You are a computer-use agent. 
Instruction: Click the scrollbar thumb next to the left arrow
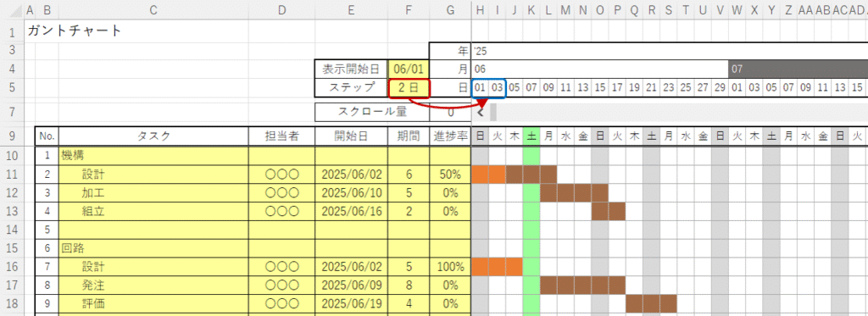coord(493,112)
